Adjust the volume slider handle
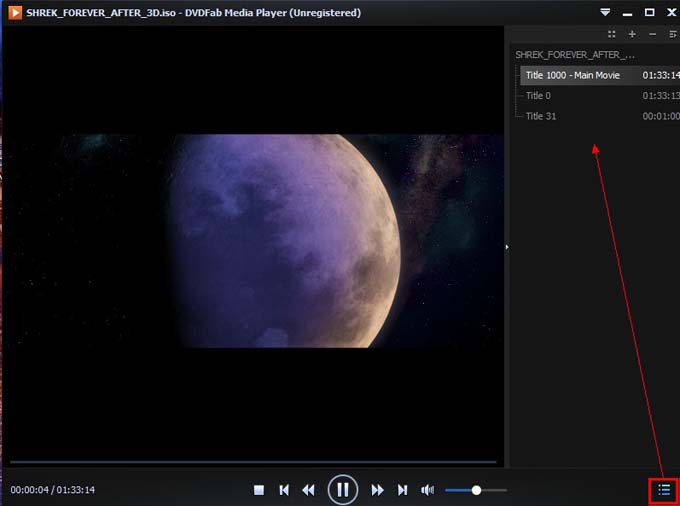The image size is (680, 506). click(x=476, y=490)
